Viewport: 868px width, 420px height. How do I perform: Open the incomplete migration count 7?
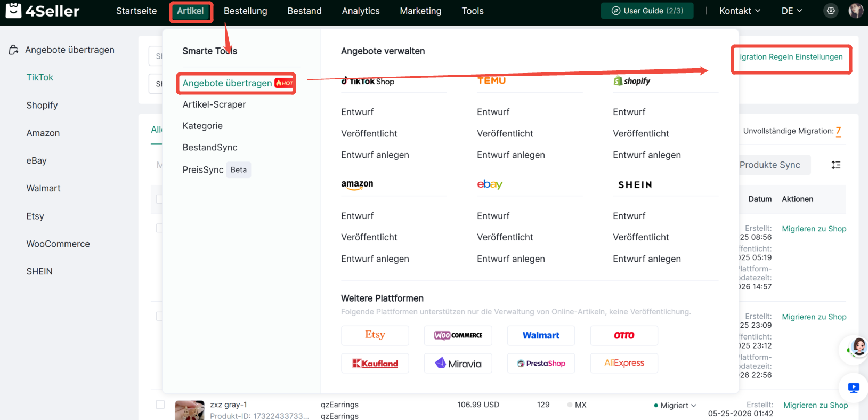tap(838, 131)
